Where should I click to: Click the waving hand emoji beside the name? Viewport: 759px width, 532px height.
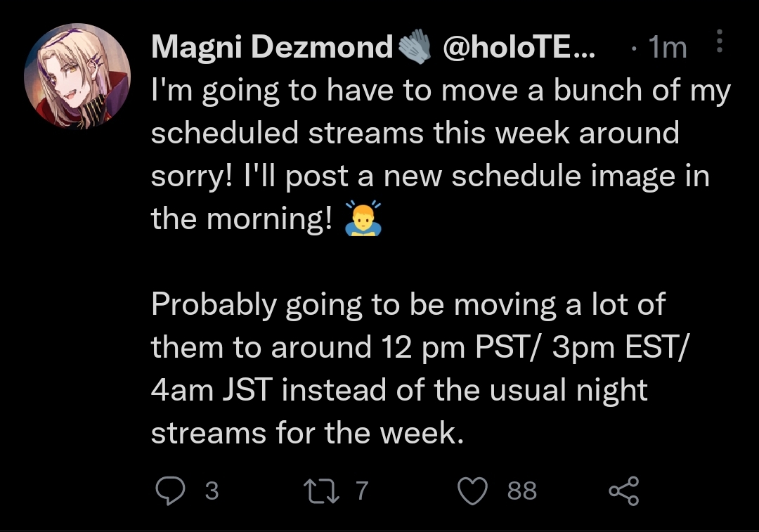[416, 48]
